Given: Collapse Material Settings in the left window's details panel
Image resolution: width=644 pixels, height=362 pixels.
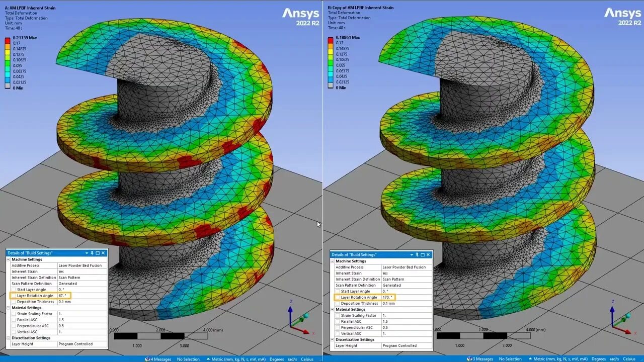Looking at the screenshot, I should pyautogui.click(x=8, y=308).
